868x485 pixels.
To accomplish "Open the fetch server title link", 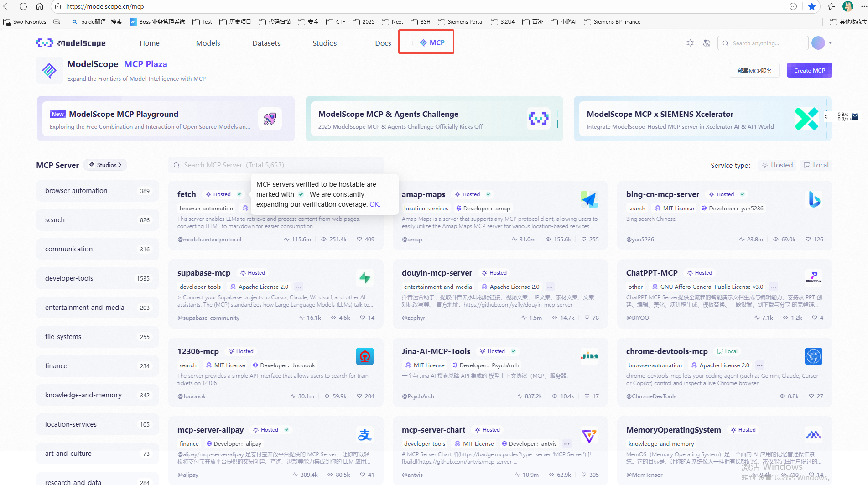I will click(187, 194).
